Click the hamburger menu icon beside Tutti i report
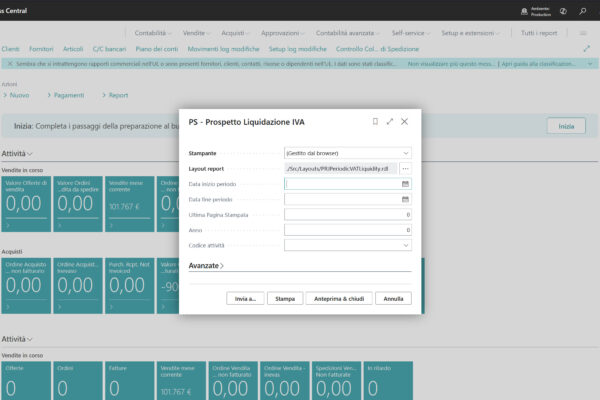The height and width of the screenshot is (400, 600). 583,33
